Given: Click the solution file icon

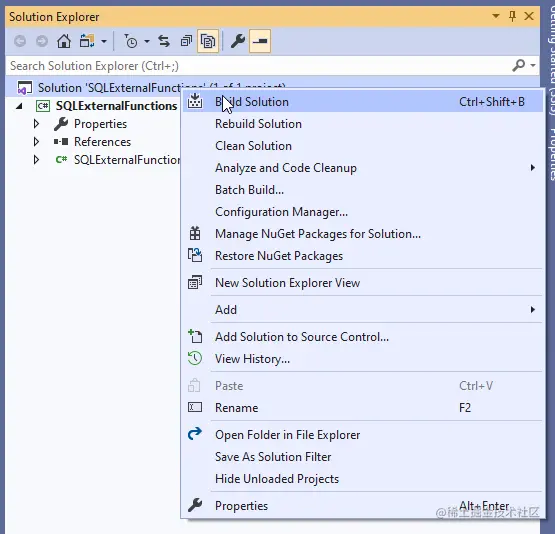Looking at the screenshot, I should (25, 88).
